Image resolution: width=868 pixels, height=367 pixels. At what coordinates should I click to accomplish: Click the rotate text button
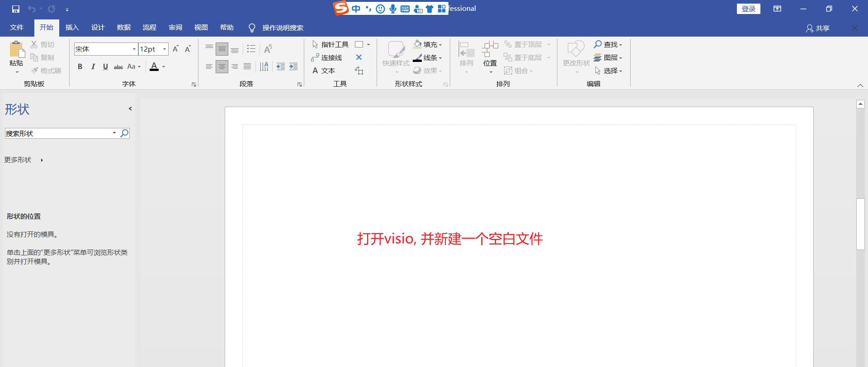[x=268, y=49]
